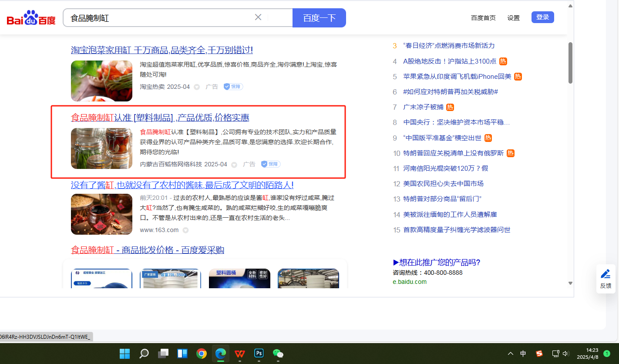
Task: Open Google Chrome from taskbar
Action: [202, 353]
